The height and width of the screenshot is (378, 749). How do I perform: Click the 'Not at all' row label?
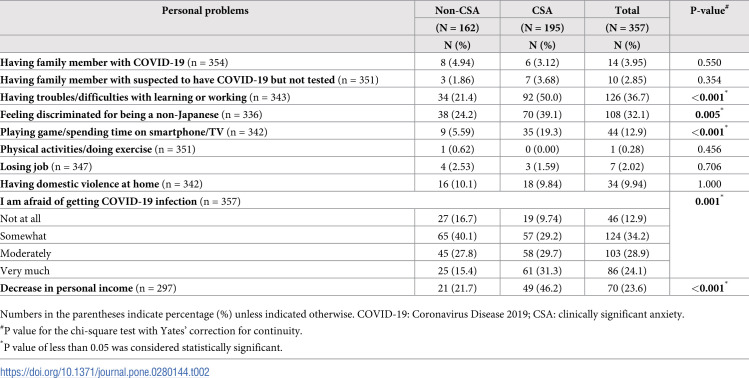click(x=21, y=219)
